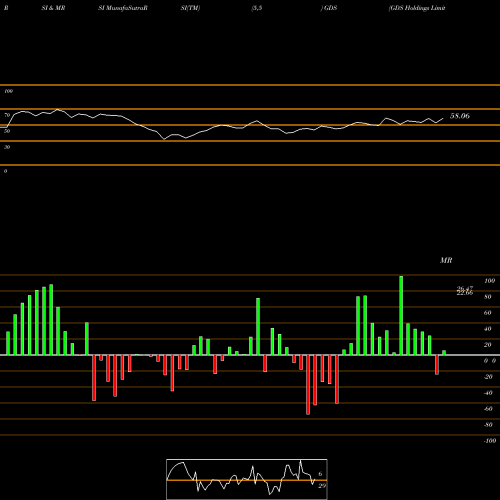Viewport: 500px width, 500px height.
Task: Select the "SI & MR" header text
Action: coord(53,8)
